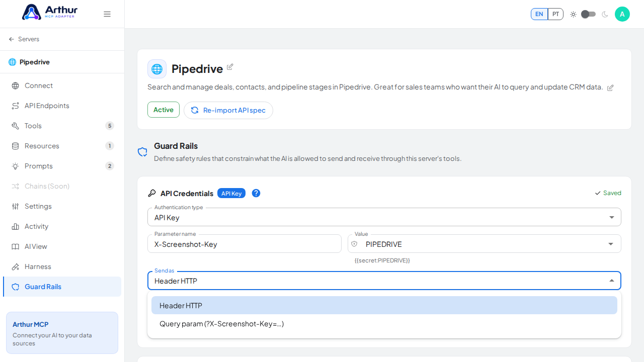Edit the Pipedrive server name pencil icon
The width and height of the screenshot is (644, 362).
click(x=230, y=67)
